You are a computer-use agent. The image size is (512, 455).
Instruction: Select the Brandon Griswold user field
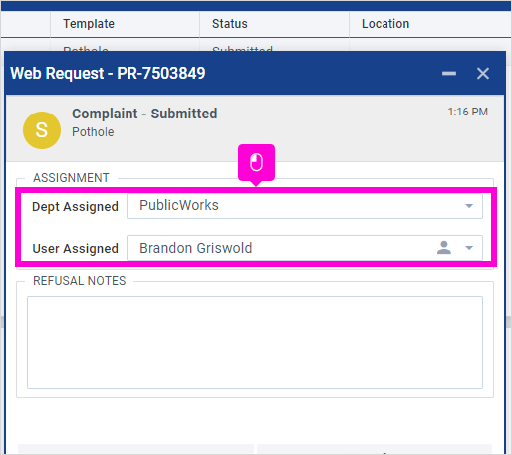pos(305,248)
